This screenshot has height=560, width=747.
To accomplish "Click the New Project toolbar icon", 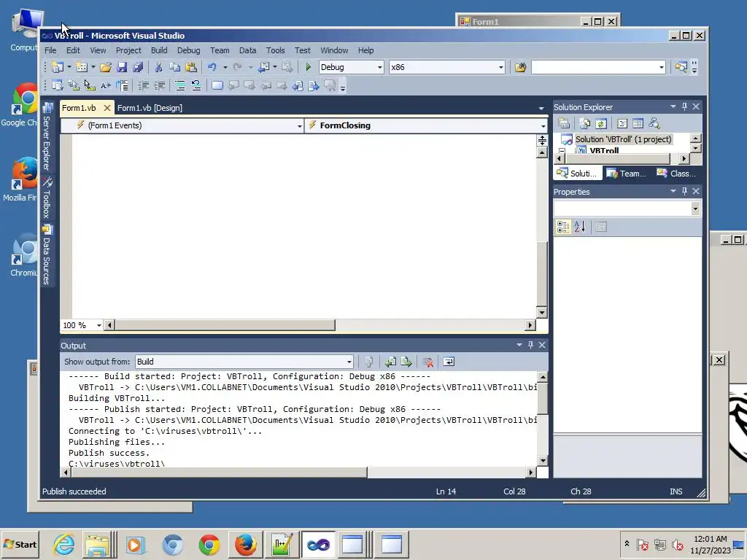I will tap(58, 67).
